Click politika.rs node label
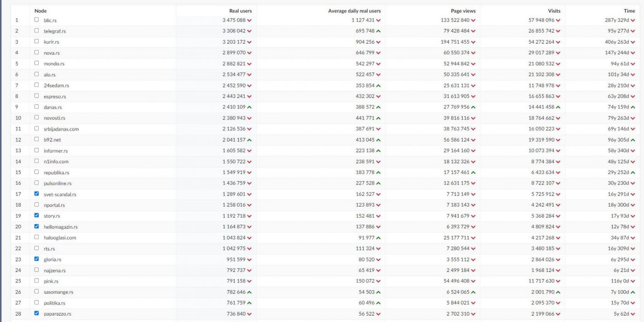The image size is (644, 322). pyautogui.click(x=54, y=303)
